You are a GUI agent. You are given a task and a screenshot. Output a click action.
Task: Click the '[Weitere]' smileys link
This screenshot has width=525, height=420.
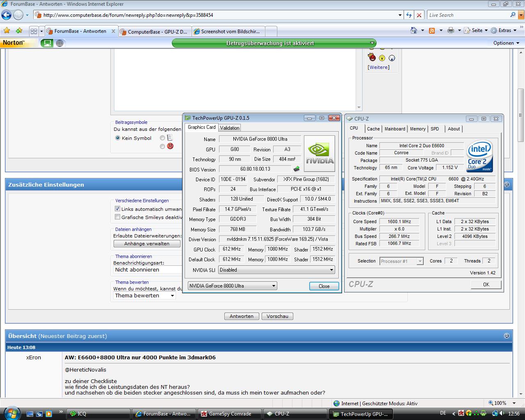click(x=379, y=67)
